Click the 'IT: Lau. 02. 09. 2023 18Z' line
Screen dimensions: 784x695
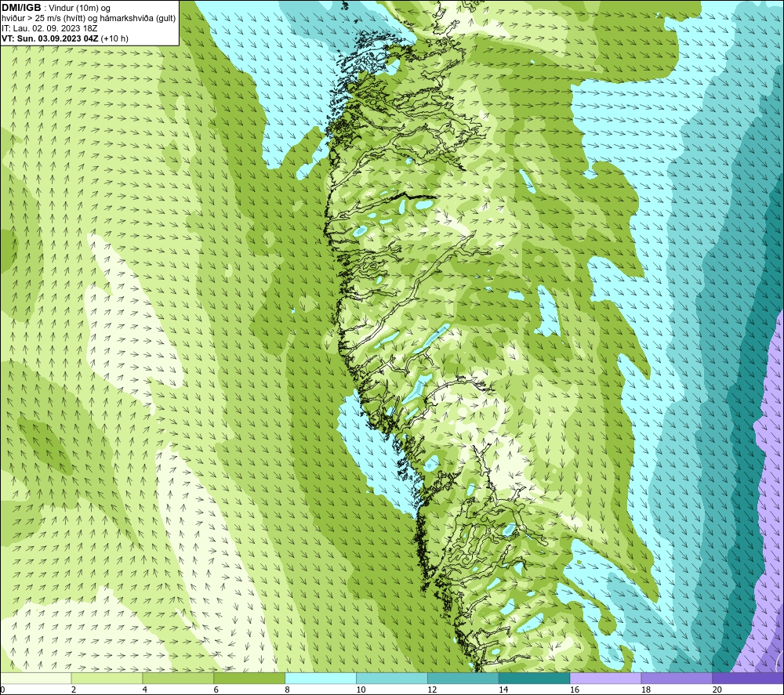point(49,28)
